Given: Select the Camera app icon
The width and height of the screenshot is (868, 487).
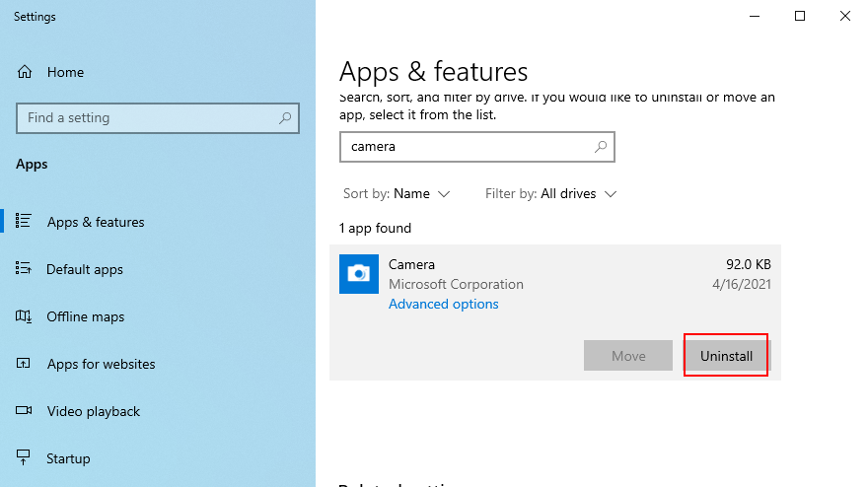Looking at the screenshot, I should 359,274.
